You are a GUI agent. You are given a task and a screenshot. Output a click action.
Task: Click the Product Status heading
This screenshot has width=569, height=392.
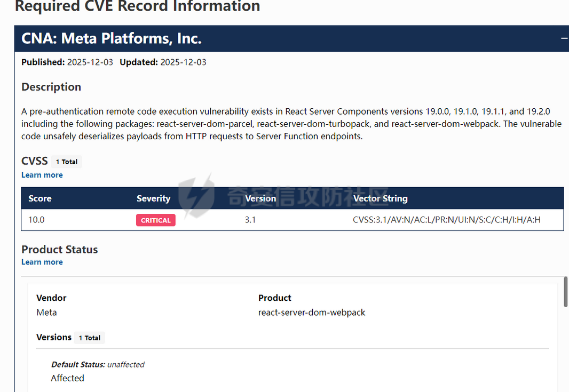60,250
